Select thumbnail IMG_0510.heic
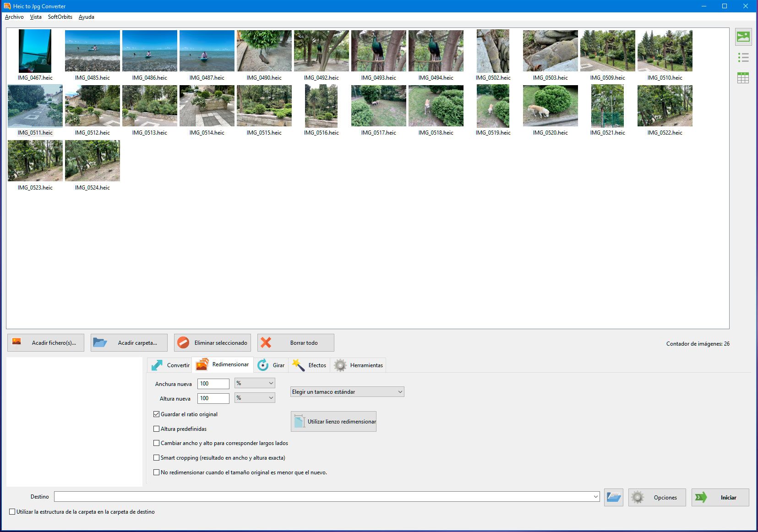The width and height of the screenshot is (758, 532). 665,51
